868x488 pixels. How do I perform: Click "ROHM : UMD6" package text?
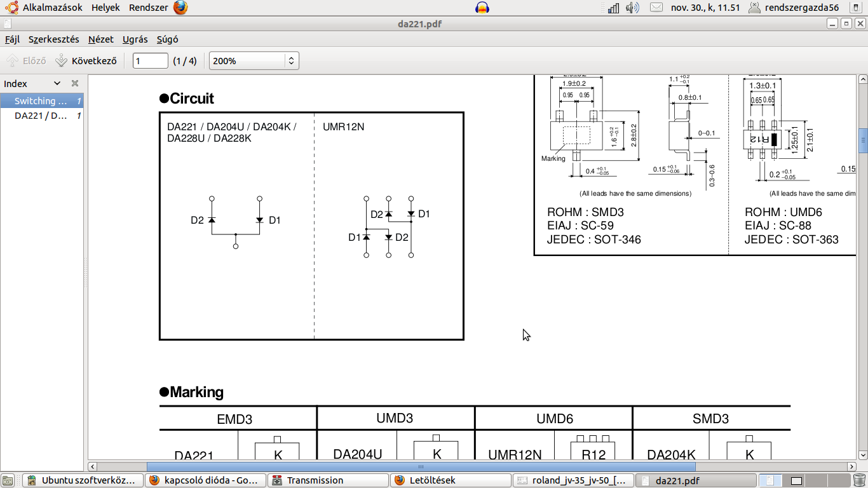(x=783, y=212)
